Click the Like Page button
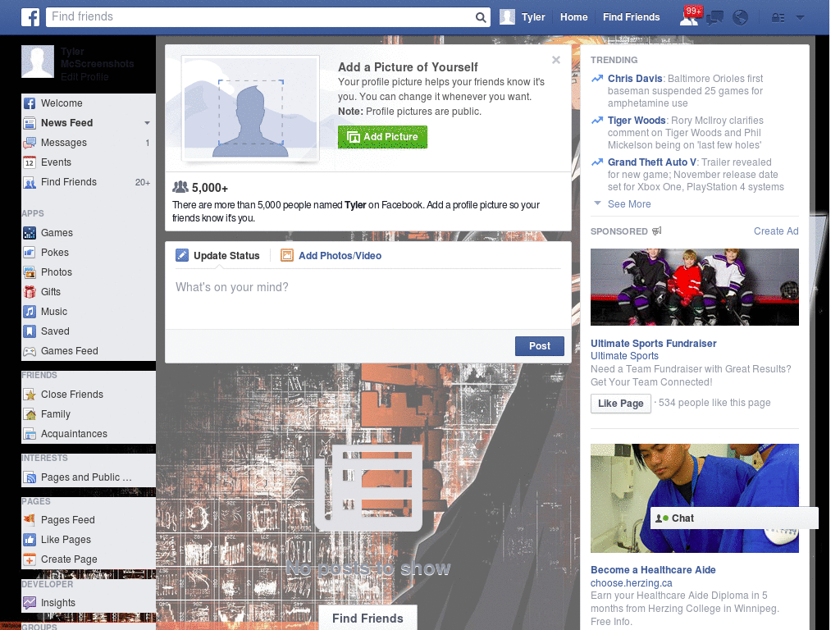Screen dimensions: 840x630 coord(620,404)
